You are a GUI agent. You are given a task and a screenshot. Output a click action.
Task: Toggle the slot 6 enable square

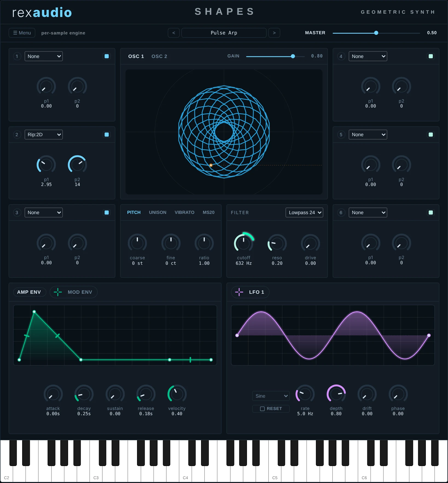(x=431, y=213)
